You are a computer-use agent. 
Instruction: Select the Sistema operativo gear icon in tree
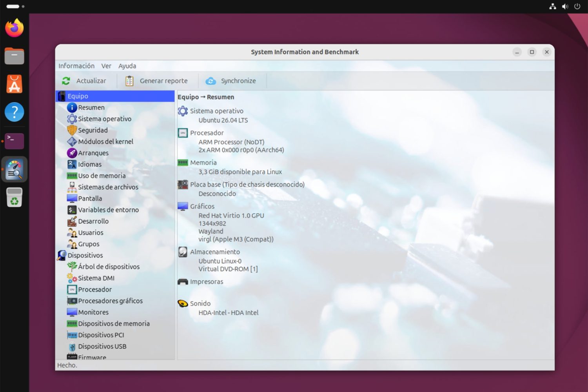(x=72, y=119)
